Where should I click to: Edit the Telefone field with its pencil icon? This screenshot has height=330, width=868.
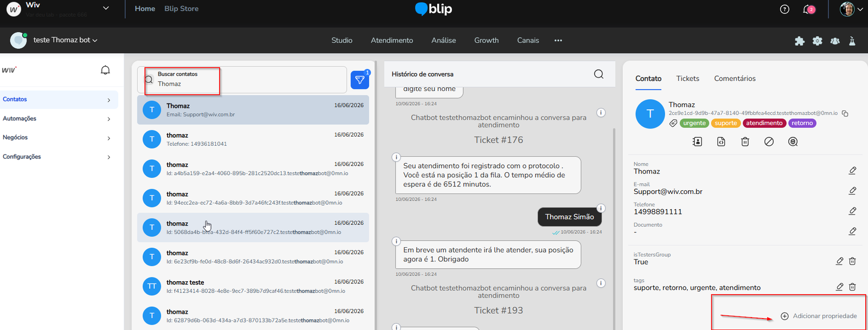(852, 211)
